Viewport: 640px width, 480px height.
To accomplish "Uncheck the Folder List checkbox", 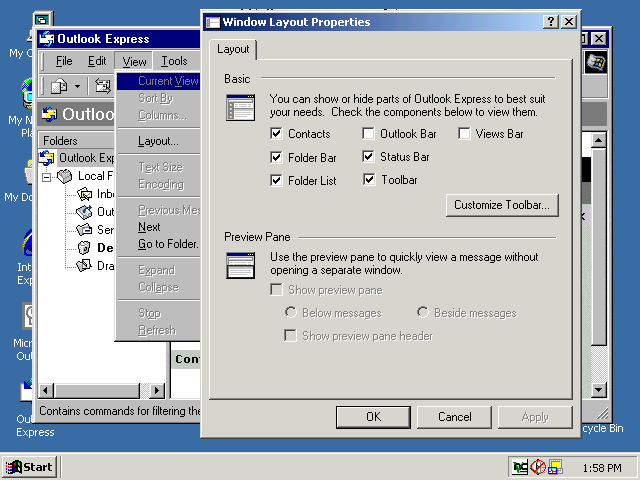I will [x=276, y=180].
